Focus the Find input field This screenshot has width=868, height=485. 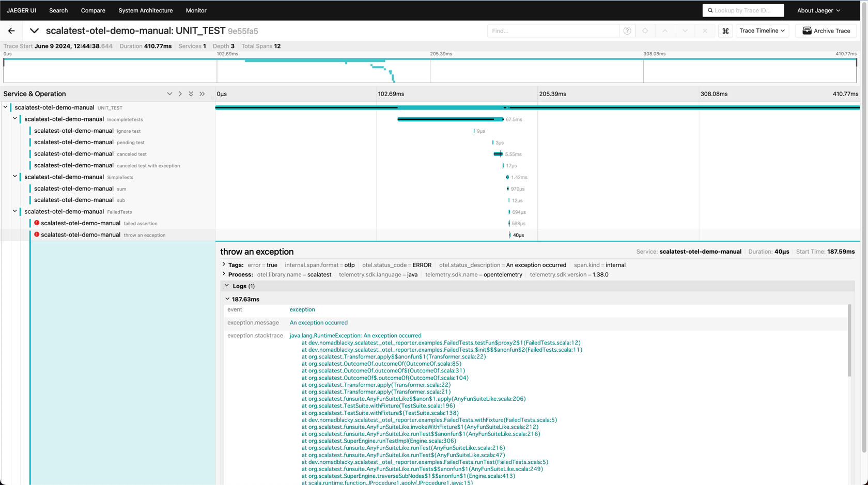click(x=553, y=31)
